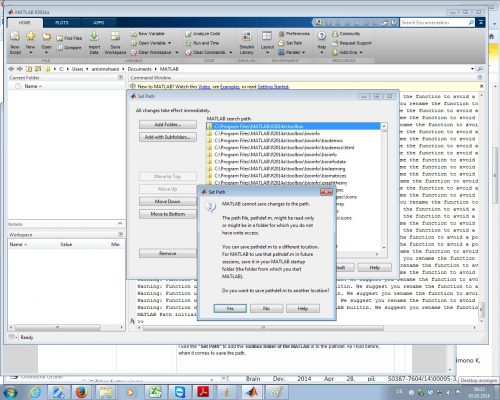The height and width of the screenshot is (400, 500).
Task: Open the Current Folder panel actions menu
Action: [120, 77]
